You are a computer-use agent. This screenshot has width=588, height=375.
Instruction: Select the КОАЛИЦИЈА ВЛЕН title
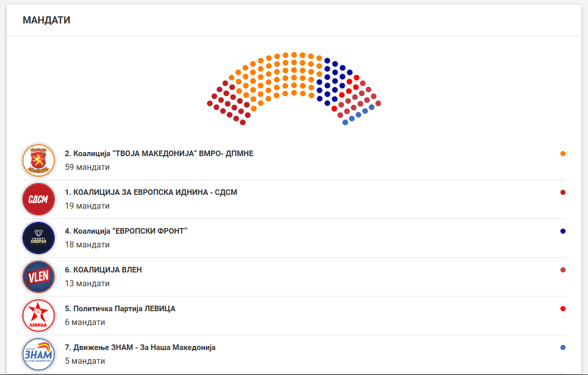click(x=103, y=270)
